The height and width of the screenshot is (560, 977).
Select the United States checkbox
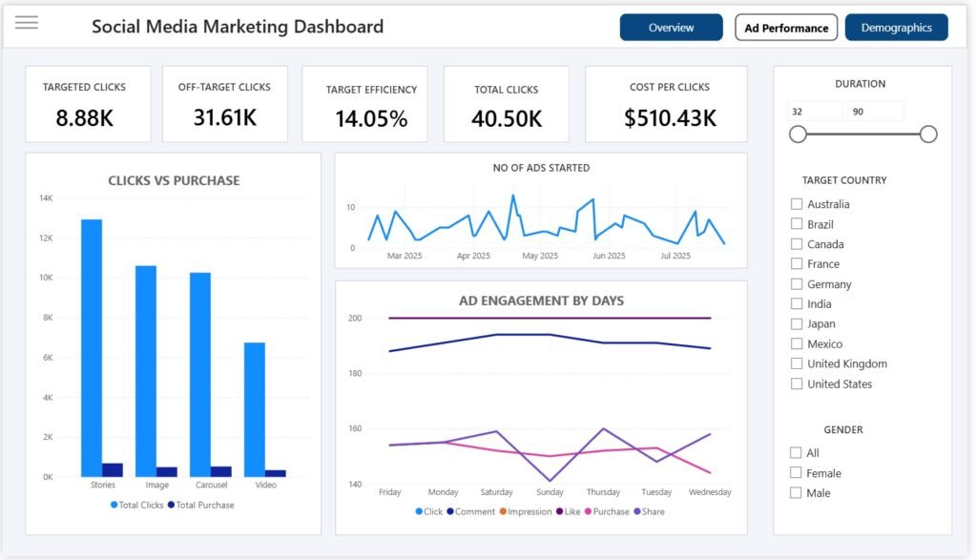[x=797, y=384]
